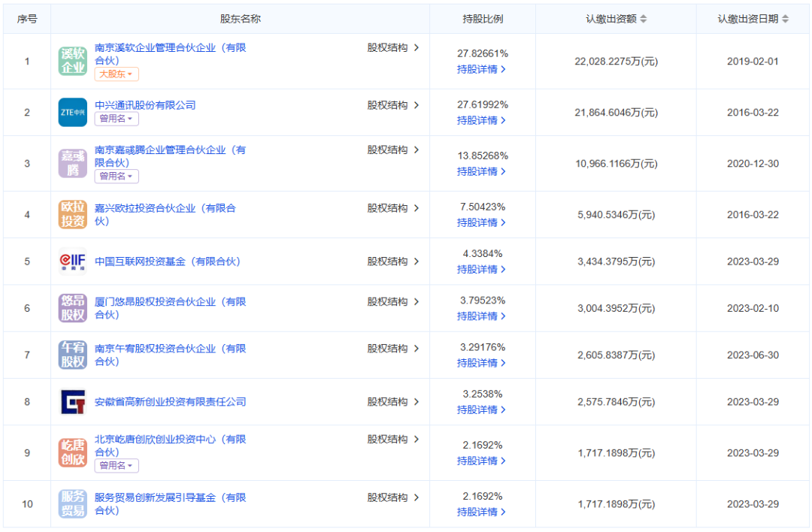This screenshot has height=532, width=812.
Task: Open 股权结构 for 南京午宥股权投资合伙企业
Action: pyautogui.click(x=393, y=349)
